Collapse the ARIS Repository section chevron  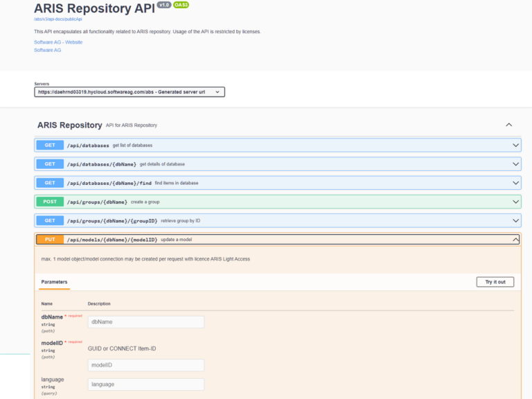pos(509,125)
